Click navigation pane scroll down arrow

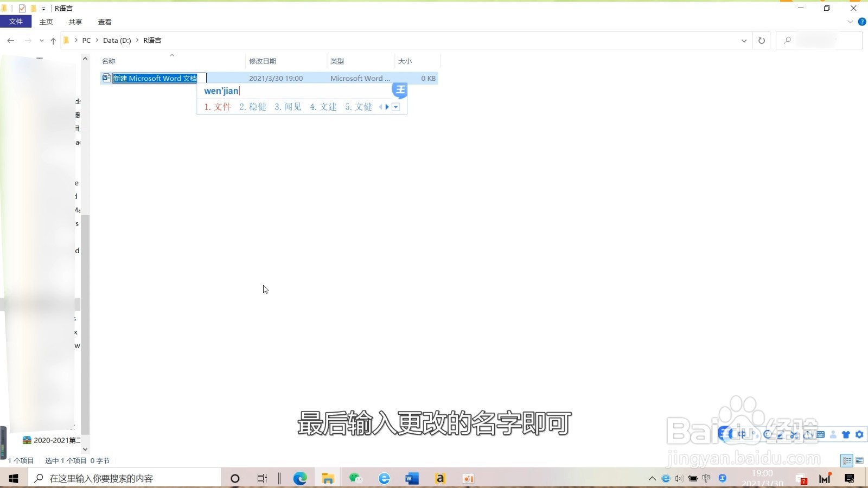click(x=85, y=449)
